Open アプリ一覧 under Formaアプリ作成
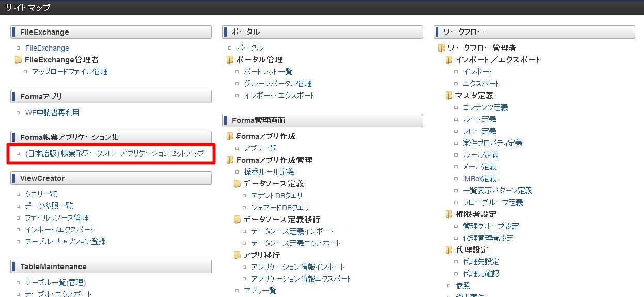 click(260, 148)
